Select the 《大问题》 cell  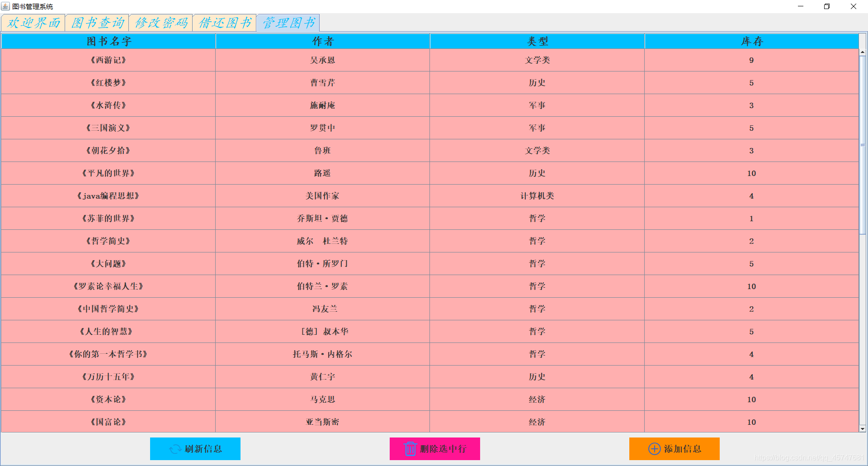coord(108,264)
